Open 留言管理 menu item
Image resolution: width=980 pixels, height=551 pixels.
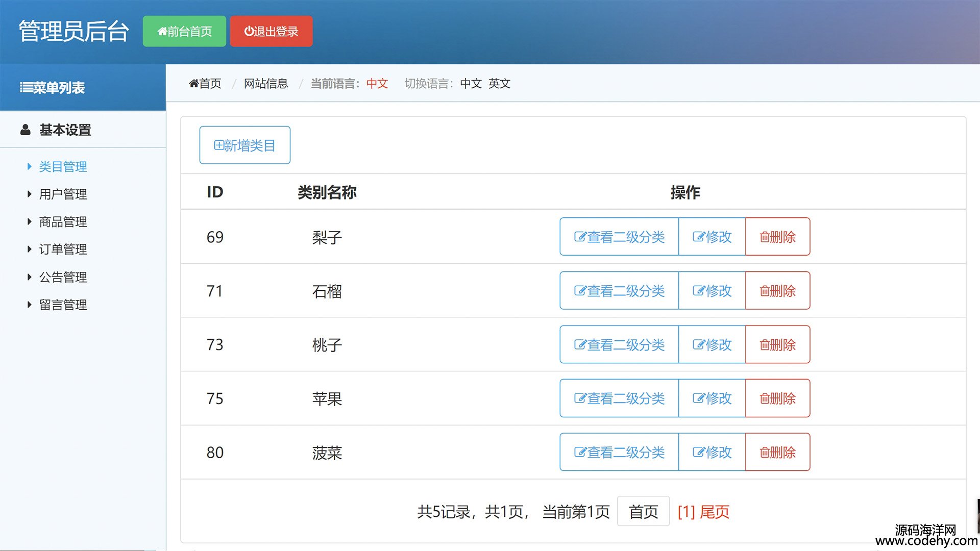pyautogui.click(x=63, y=305)
